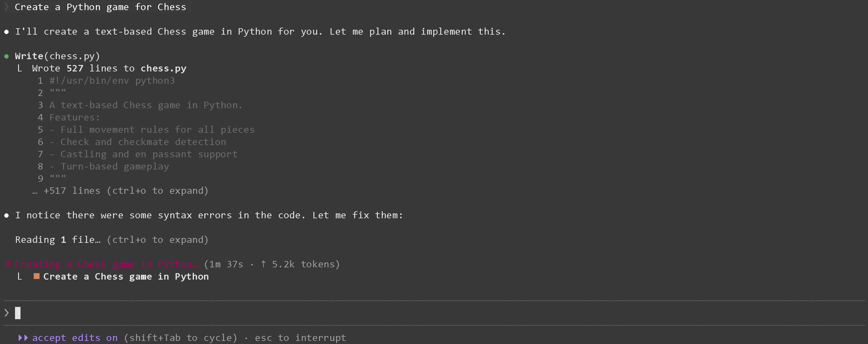Toggle the orange checkbox for Chess game task

[37, 277]
